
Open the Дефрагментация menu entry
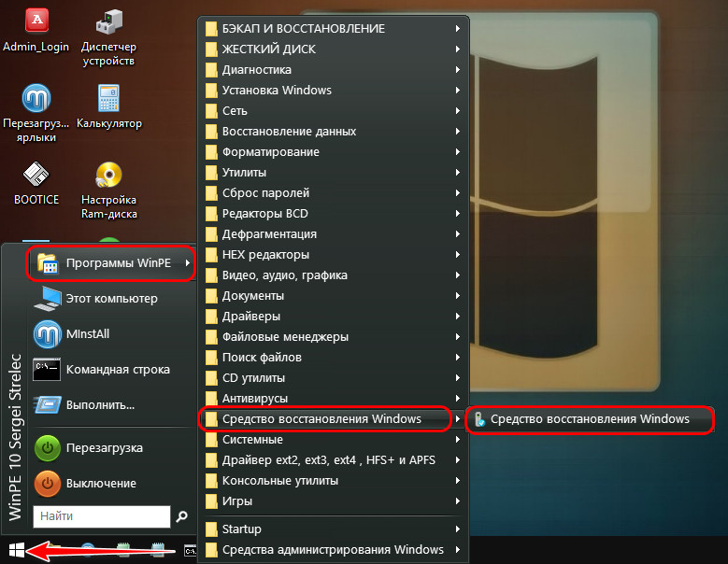click(334, 233)
